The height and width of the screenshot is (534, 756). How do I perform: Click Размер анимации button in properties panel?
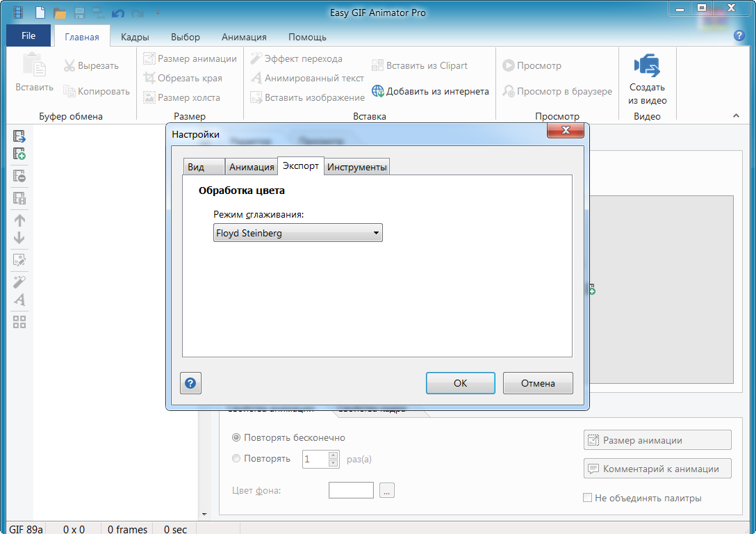coord(657,440)
